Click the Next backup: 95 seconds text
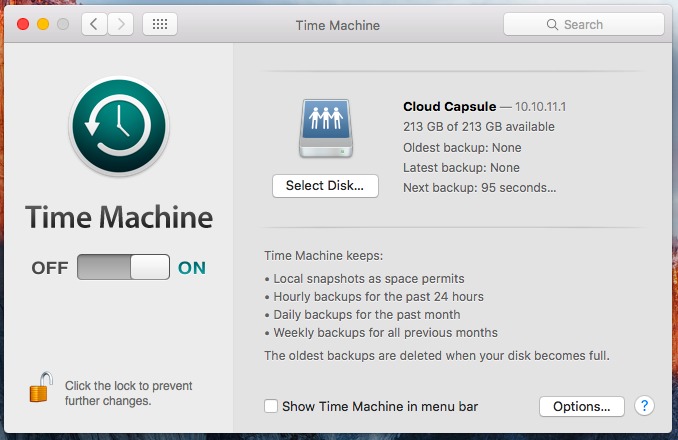The height and width of the screenshot is (440, 678). (x=480, y=188)
